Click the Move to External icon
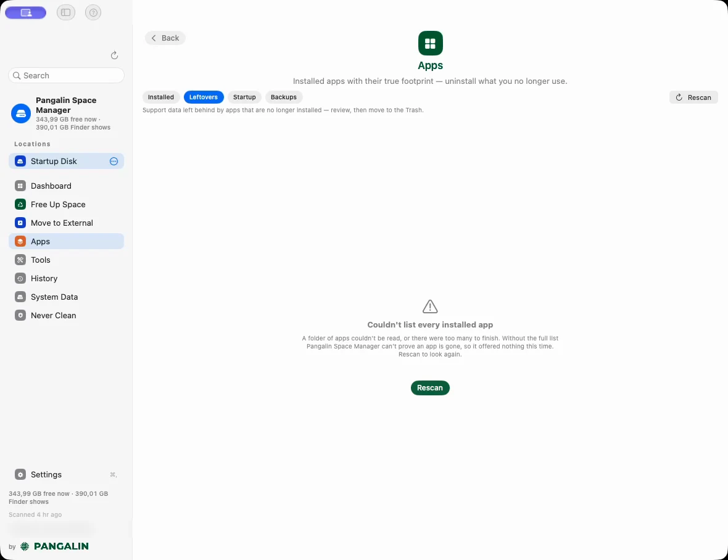The height and width of the screenshot is (560, 728). click(20, 223)
